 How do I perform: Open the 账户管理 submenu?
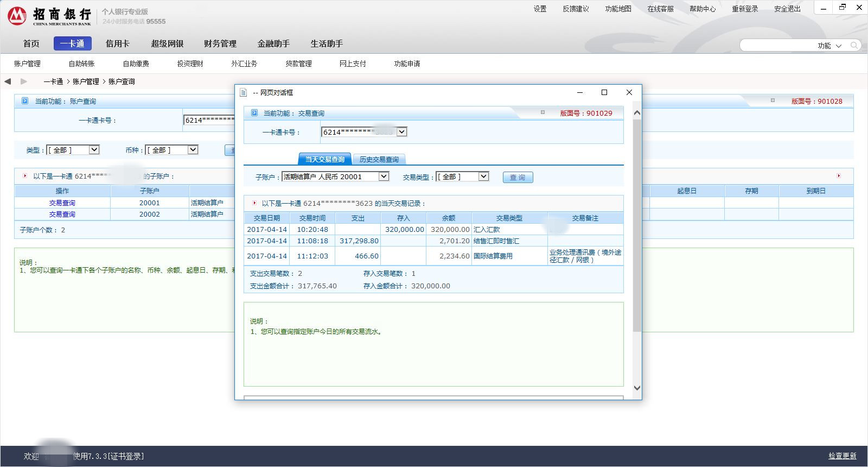point(27,64)
